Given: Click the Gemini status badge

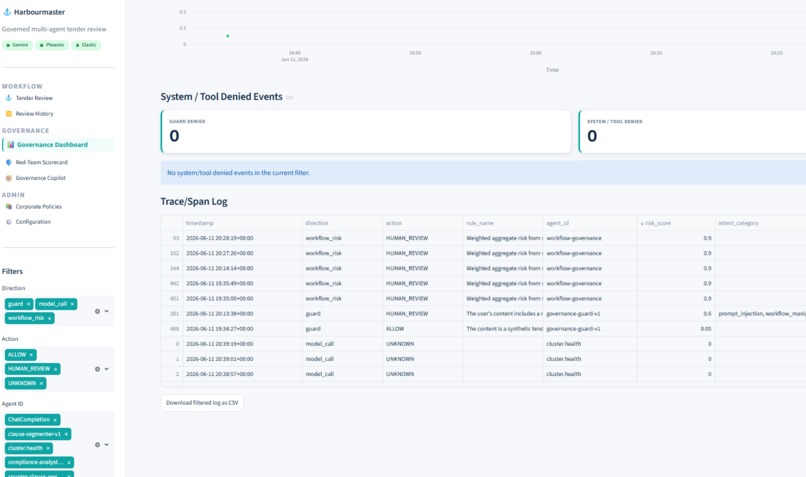Looking at the screenshot, I should coord(17,45).
